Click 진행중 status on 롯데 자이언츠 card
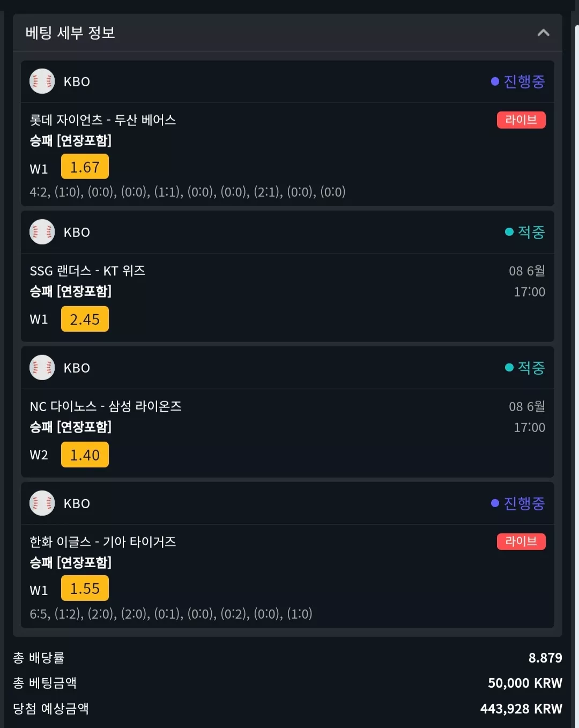Screen dimensions: 579x728 [518, 81]
